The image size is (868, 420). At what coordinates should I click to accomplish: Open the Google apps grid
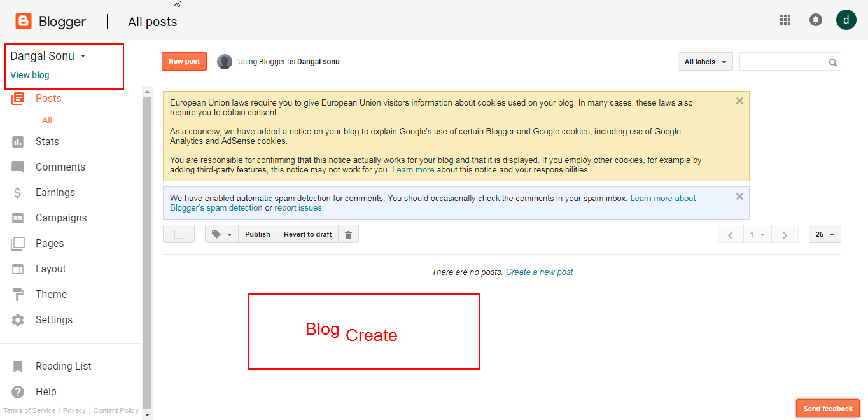pos(785,20)
